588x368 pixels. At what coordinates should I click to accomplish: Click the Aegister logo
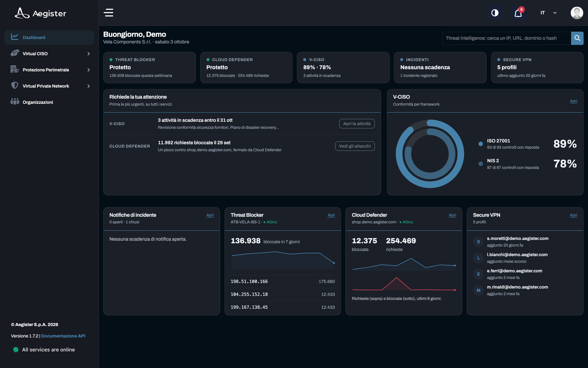tap(40, 13)
